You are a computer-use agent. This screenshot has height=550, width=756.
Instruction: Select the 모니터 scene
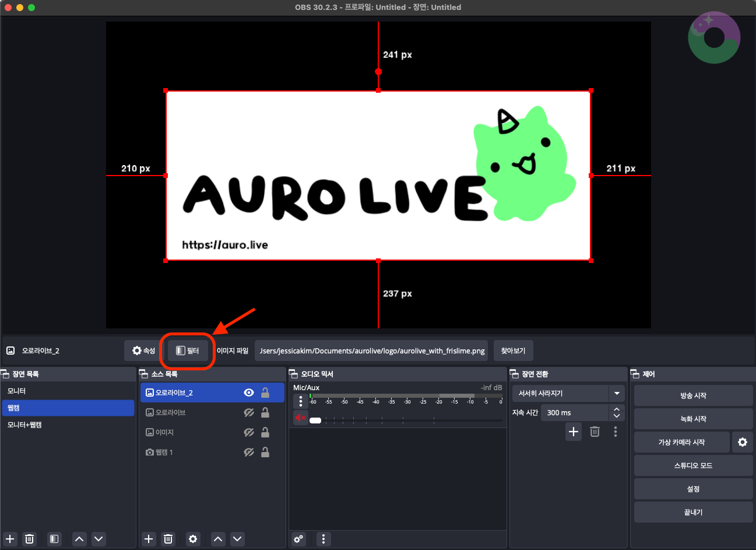pyautogui.click(x=68, y=391)
